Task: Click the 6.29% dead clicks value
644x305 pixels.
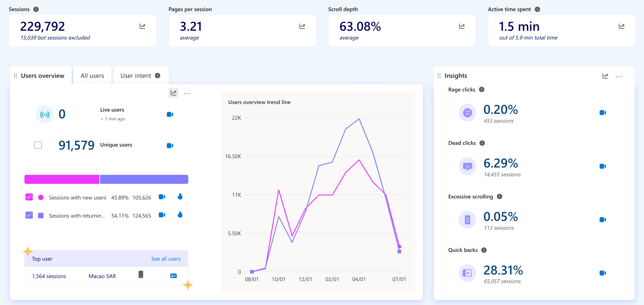Action: (501, 163)
